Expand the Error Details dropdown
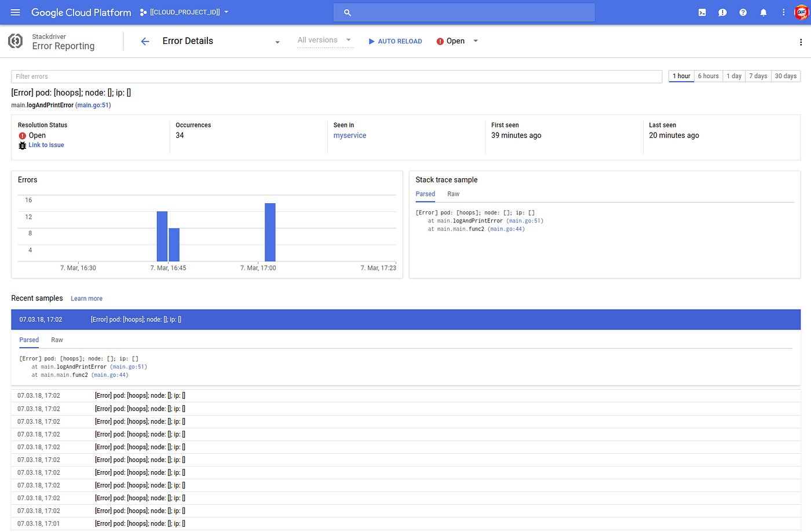Image resolution: width=811 pixels, height=532 pixels. (x=277, y=41)
